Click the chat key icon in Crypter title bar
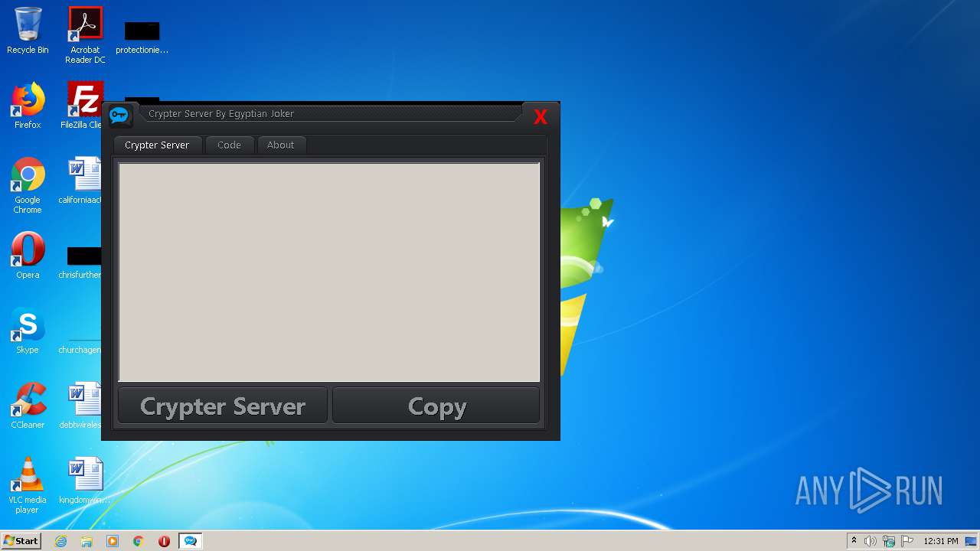 click(119, 116)
